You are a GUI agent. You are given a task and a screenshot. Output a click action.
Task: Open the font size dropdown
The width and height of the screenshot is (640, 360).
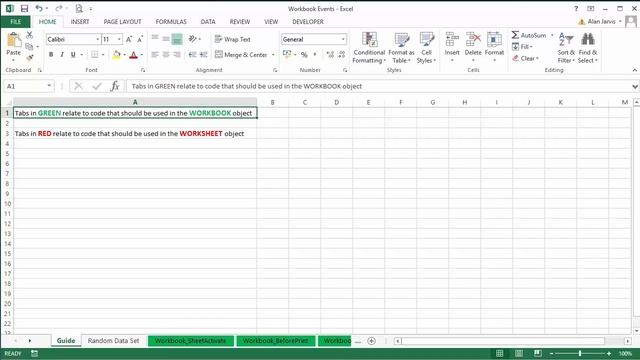tap(119, 39)
